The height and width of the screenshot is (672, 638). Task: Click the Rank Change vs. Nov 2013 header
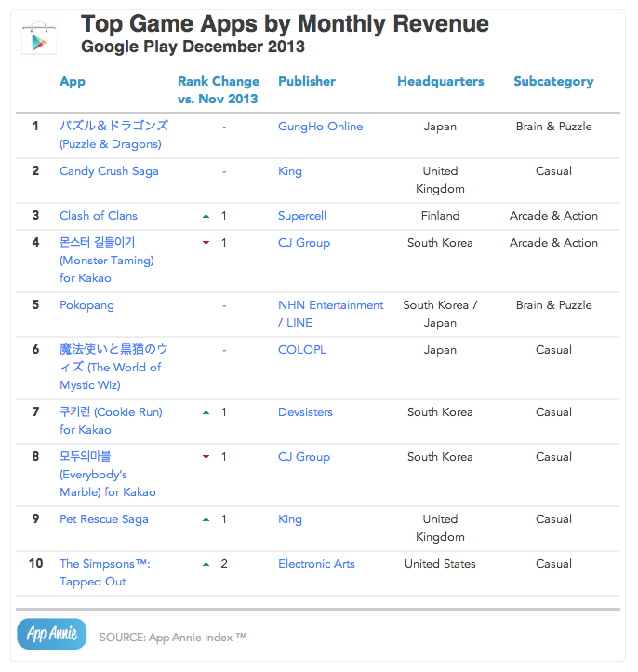pos(219,90)
